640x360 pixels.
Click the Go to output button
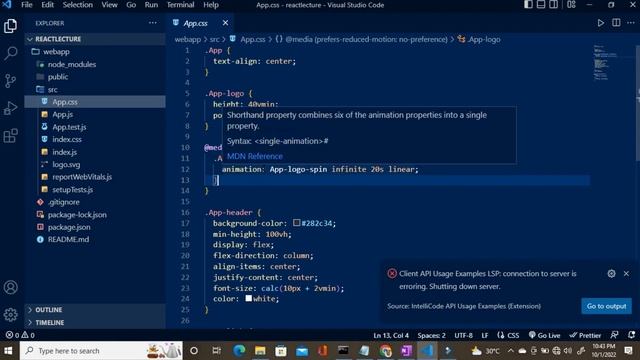(606, 306)
